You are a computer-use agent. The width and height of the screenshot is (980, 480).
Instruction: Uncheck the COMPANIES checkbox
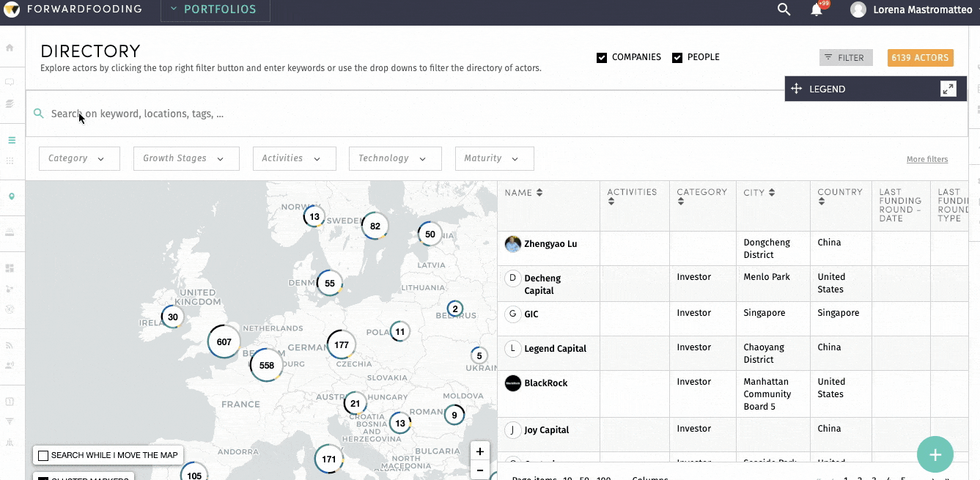pyautogui.click(x=602, y=56)
